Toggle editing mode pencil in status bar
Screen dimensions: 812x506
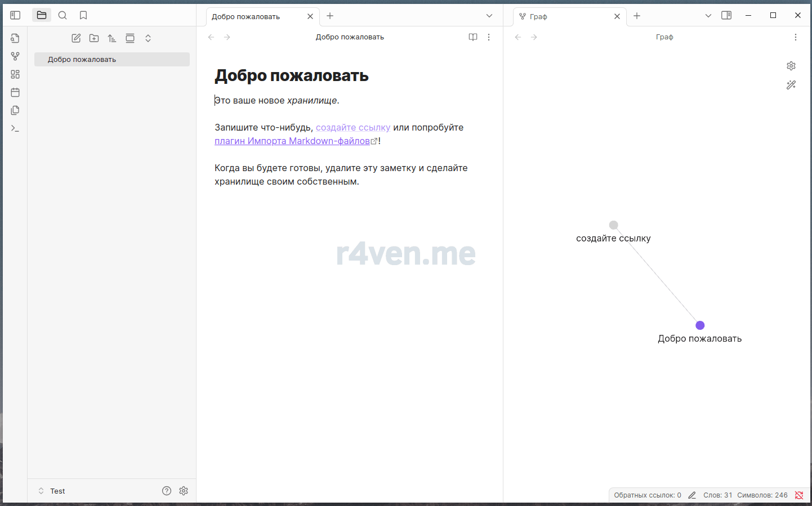[692, 495]
